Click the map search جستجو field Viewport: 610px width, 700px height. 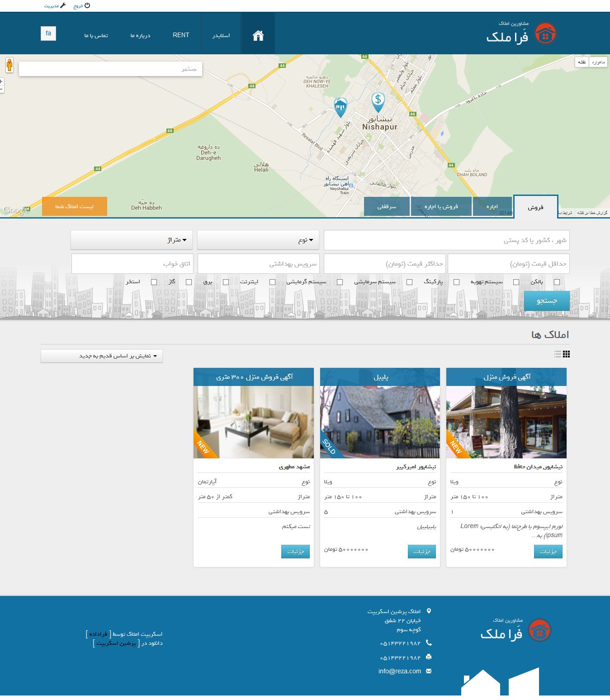pos(110,69)
